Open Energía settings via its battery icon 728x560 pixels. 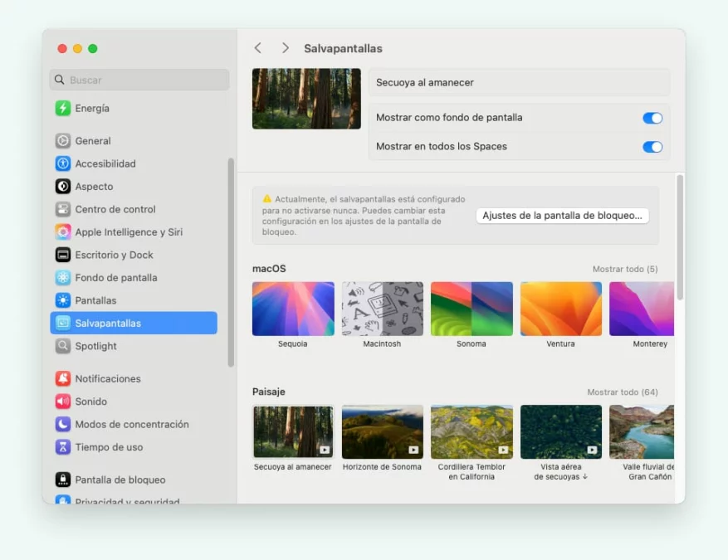coord(63,108)
